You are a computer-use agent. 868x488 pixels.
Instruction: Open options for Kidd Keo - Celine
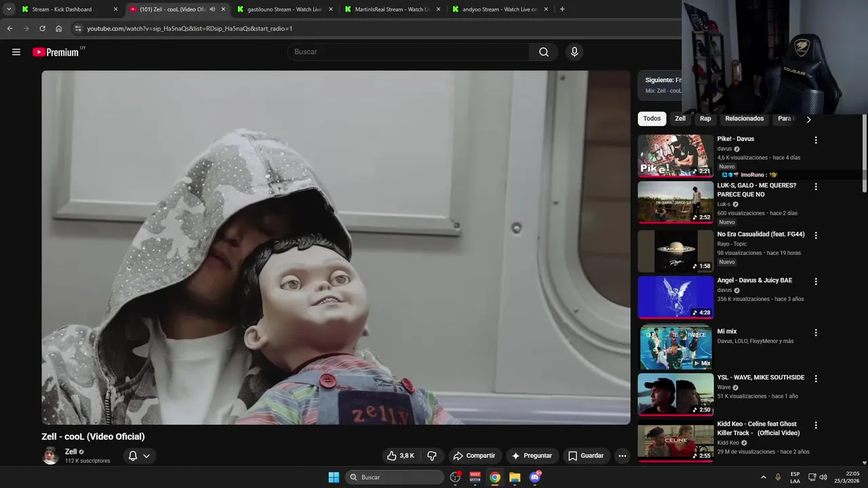[816, 425]
